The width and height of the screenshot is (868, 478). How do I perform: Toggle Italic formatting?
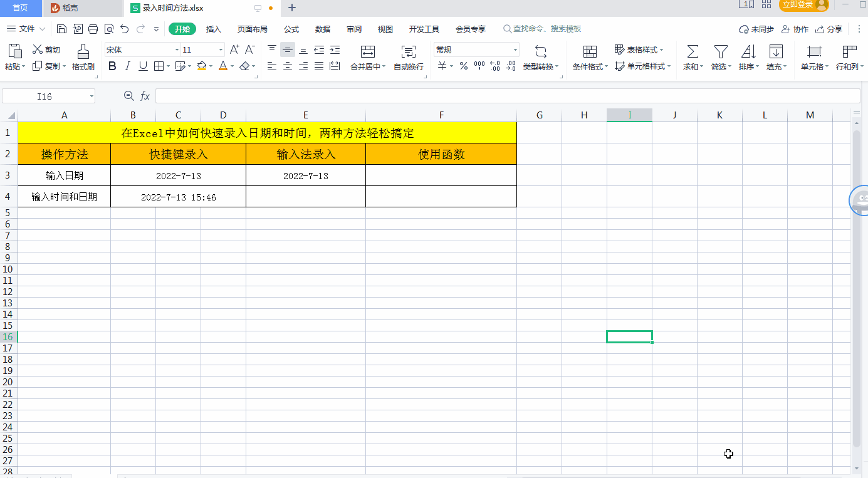tap(128, 66)
